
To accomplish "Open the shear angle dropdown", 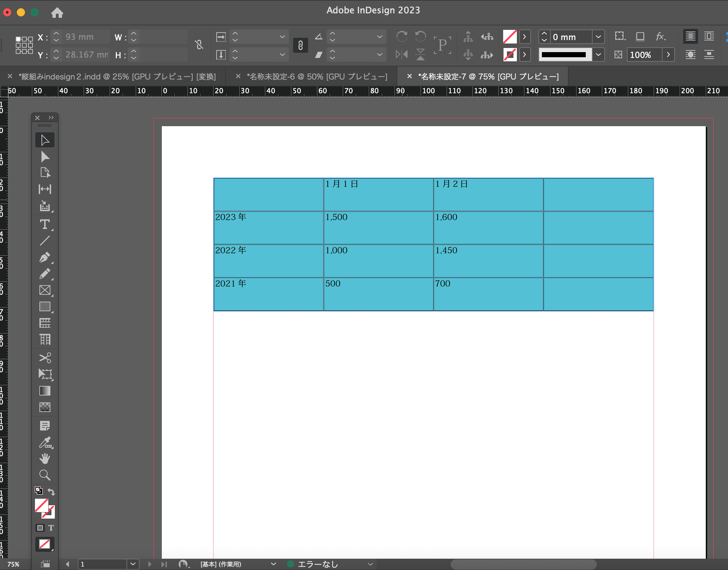I will point(379,54).
